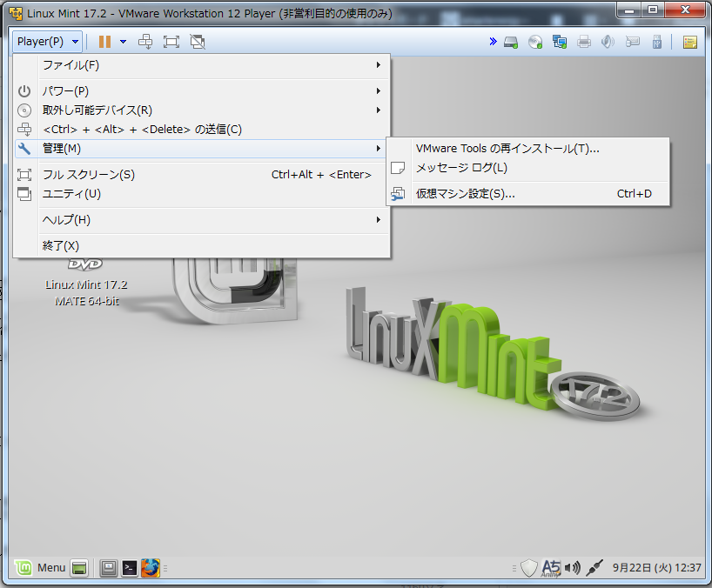Click the note icon beside メッセージ ログ
Screen dimensions: 712x588
398,168
